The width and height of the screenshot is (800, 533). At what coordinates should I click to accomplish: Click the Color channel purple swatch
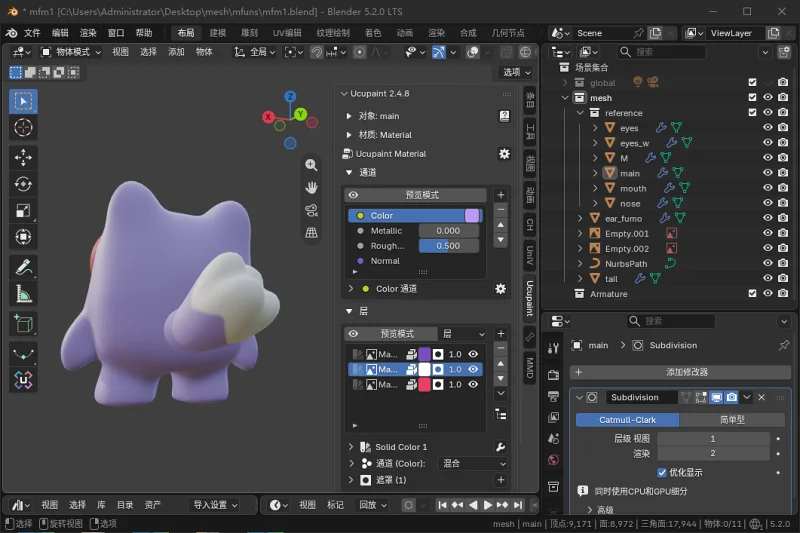coord(472,216)
